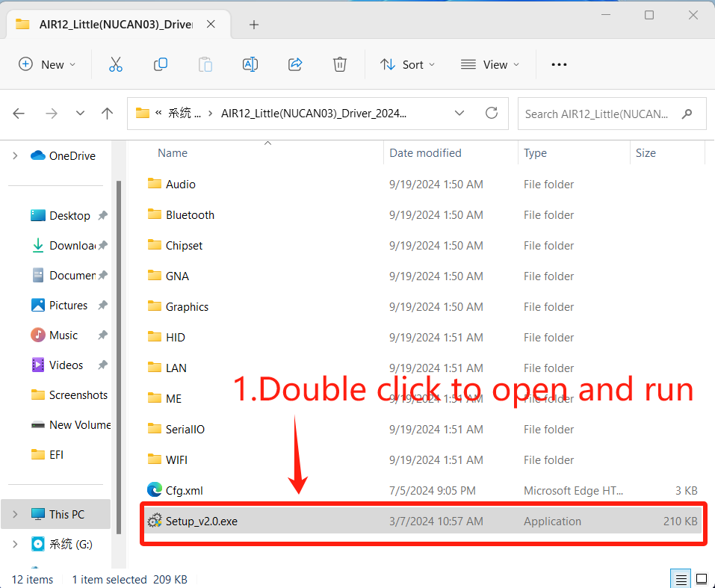Click the Delete trash can icon
This screenshot has height=588, width=715.
340,64
